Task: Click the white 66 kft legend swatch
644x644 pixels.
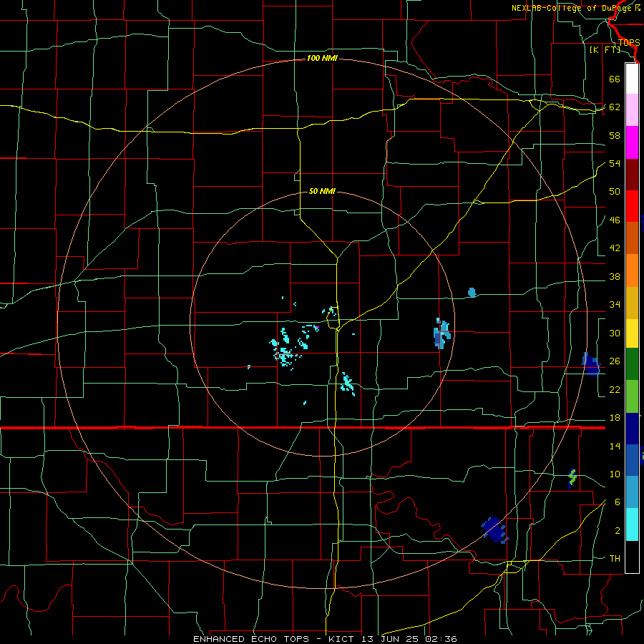Action: coord(632,79)
